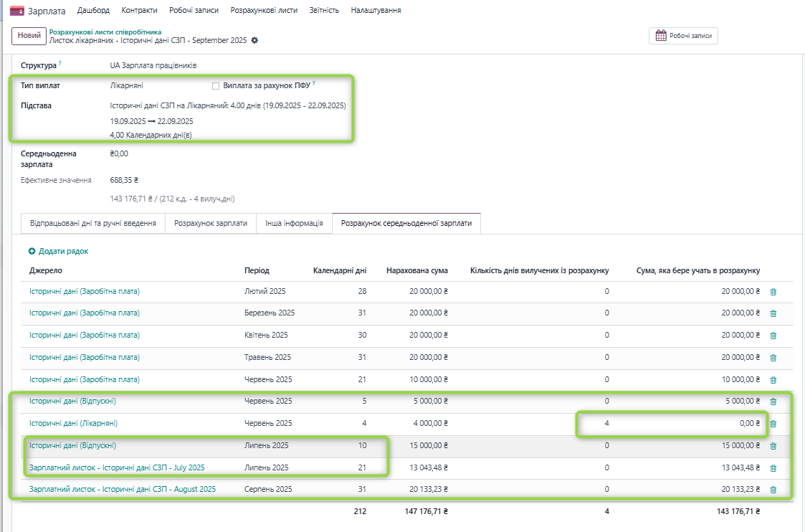
Task: Enable Виплата за рахунок ПФУ checkbox
Action: (x=216, y=86)
